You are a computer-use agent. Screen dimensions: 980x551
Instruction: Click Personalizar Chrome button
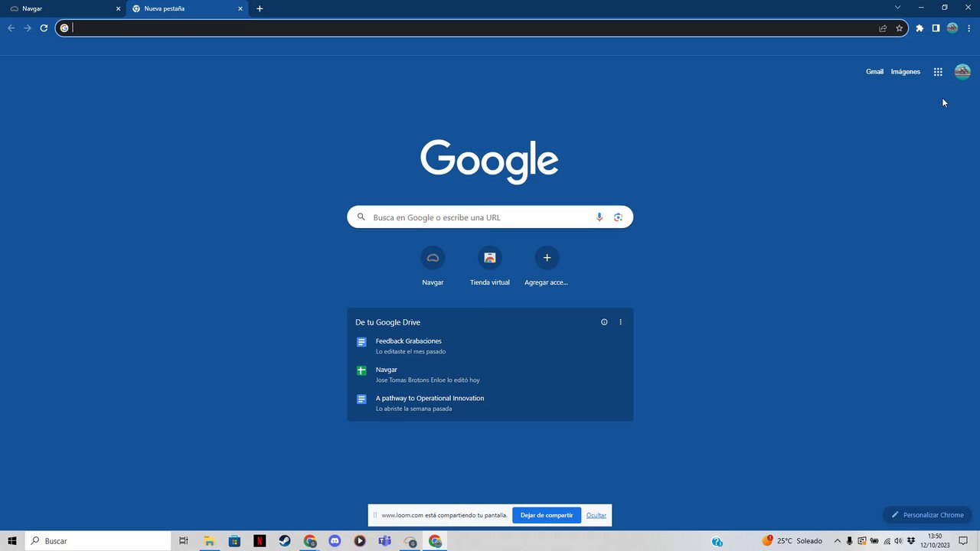[x=927, y=515]
